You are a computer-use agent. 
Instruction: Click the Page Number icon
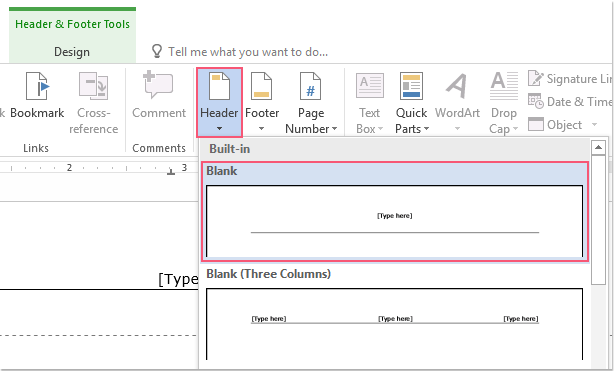[x=311, y=86]
